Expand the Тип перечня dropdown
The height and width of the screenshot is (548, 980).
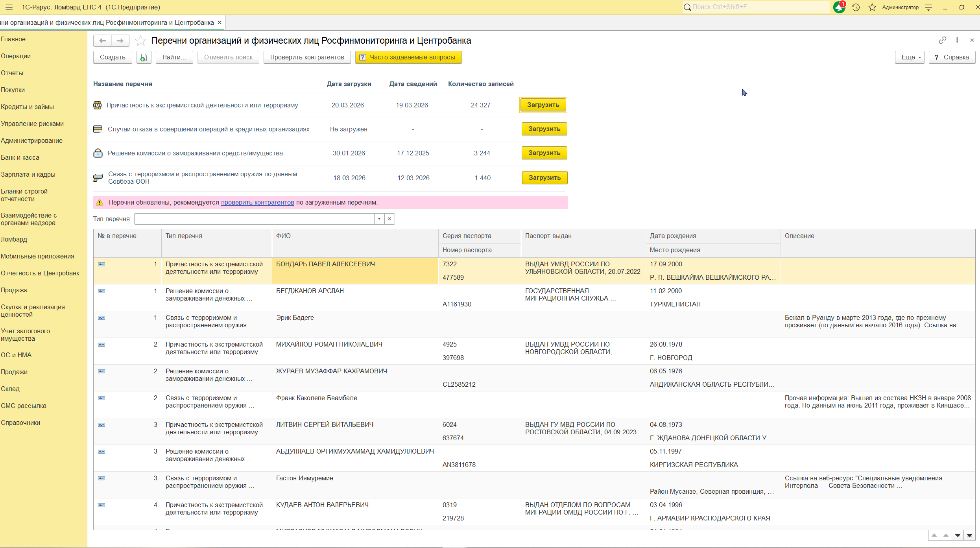pos(379,219)
